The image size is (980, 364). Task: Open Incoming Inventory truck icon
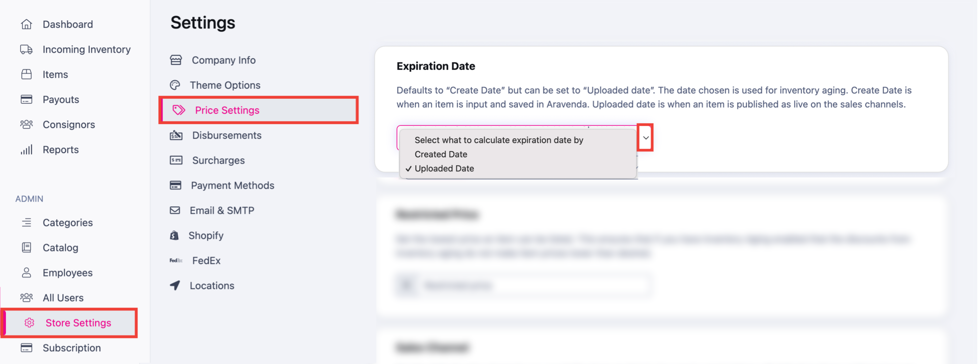(26, 49)
